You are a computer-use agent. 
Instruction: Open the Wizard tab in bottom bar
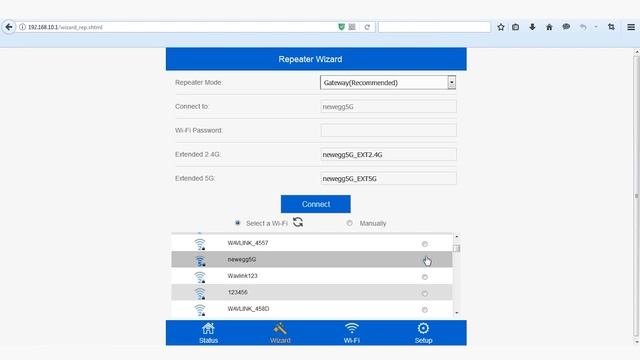(x=280, y=333)
